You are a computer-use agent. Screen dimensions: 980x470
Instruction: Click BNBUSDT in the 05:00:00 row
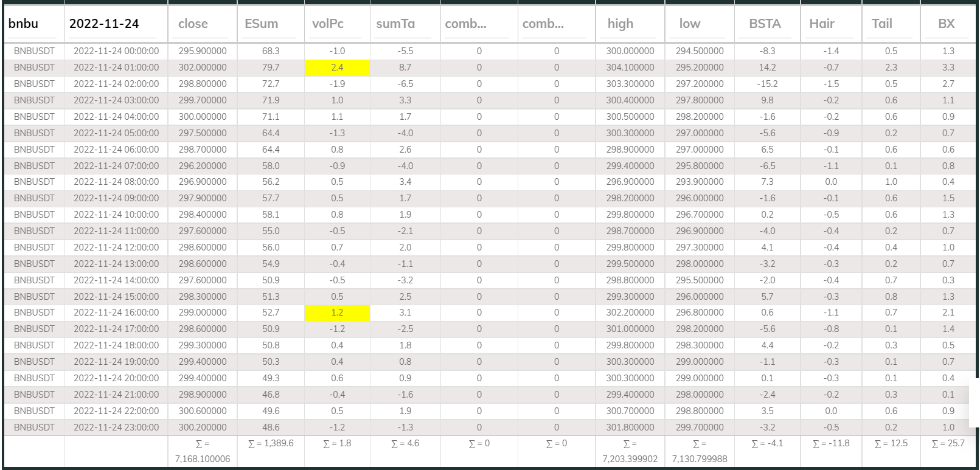pos(34,133)
